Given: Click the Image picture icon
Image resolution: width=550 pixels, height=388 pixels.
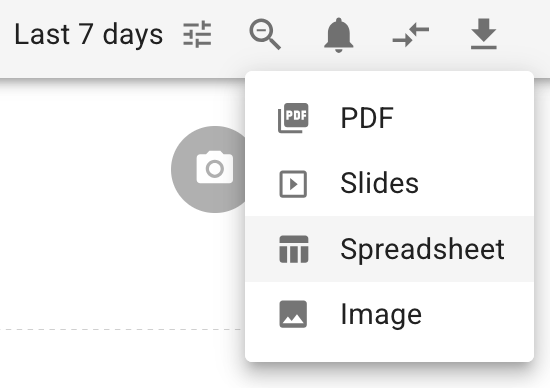Looking at the screenshot, I should pos(293,314).
